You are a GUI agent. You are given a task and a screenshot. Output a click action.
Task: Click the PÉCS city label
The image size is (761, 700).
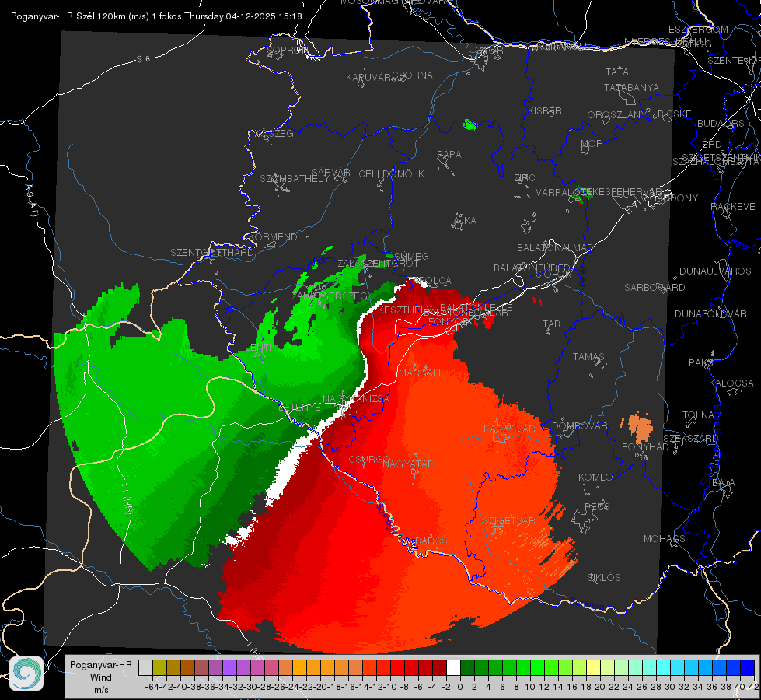point(597,506)
